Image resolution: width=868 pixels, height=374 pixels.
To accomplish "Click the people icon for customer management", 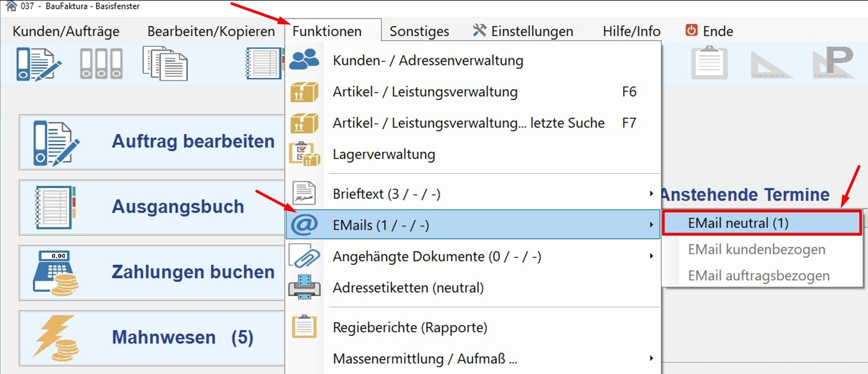I will [x=304, y=60].
